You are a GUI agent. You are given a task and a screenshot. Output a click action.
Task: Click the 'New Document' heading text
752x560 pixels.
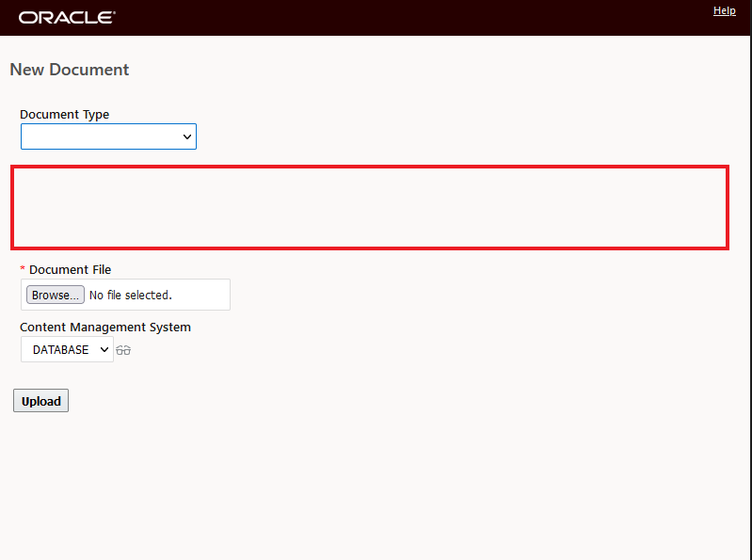click(x=70, y=70)
